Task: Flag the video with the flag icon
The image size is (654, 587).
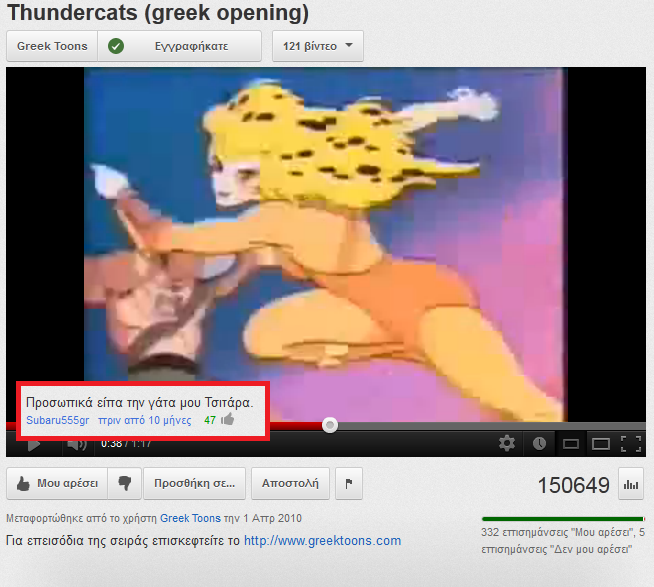Action: tap(349, 483)
